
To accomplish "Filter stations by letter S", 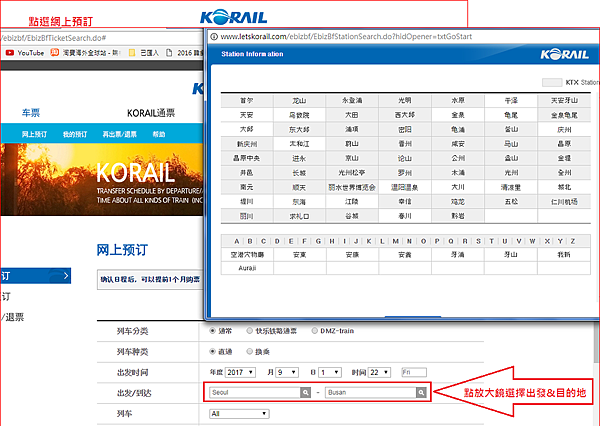I will [x=478, y=241].
